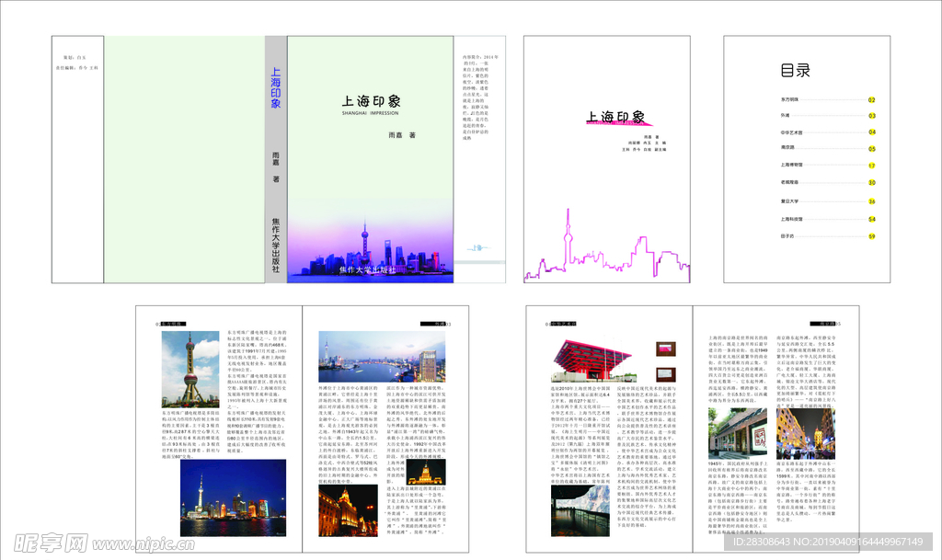Click upper small framed plaque beside pavilion
942x560 pixels.
click(x=666, y=349)
